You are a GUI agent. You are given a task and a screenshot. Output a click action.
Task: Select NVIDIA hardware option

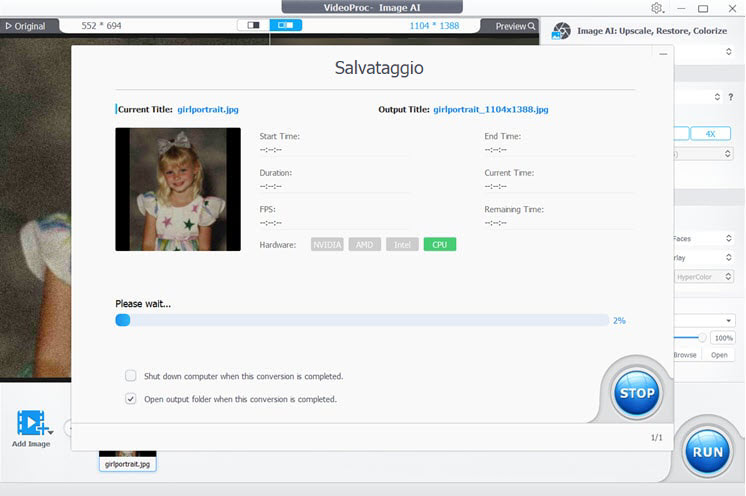327,244
